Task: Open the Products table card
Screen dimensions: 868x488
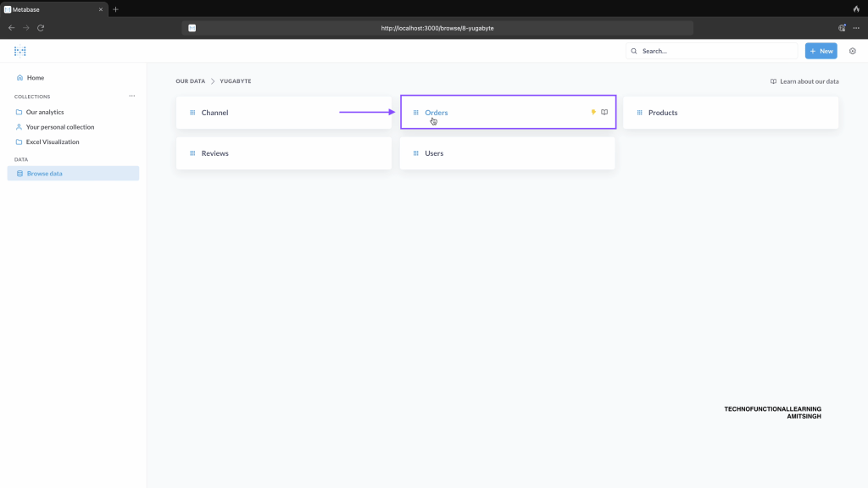Action: [x=730, y=113]
